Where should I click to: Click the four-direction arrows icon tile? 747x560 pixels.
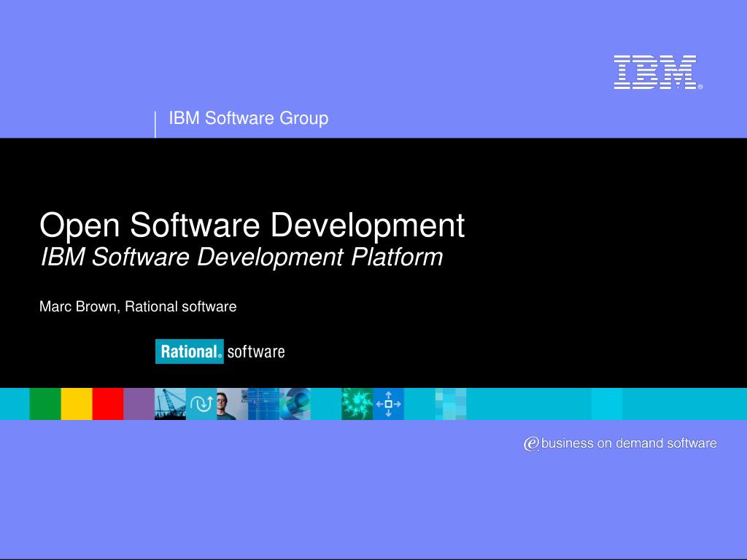pyautogui.click(x=389, y=404)
